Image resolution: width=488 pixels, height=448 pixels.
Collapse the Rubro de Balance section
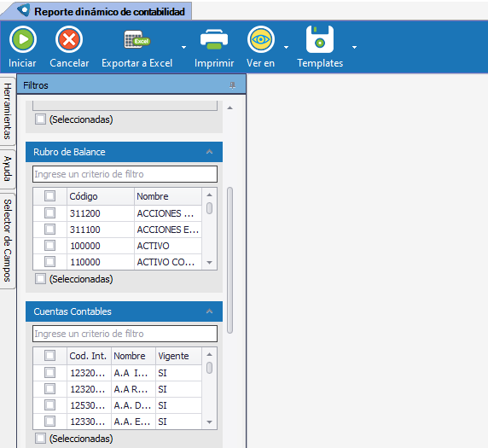click(x=210, y=152)
